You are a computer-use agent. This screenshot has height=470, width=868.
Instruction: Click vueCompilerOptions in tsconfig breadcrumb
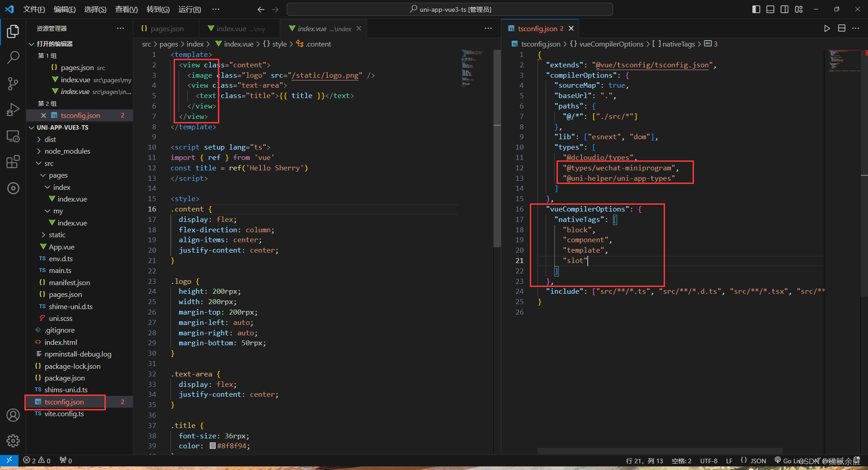pyautogui.click(x=611, y=44)
